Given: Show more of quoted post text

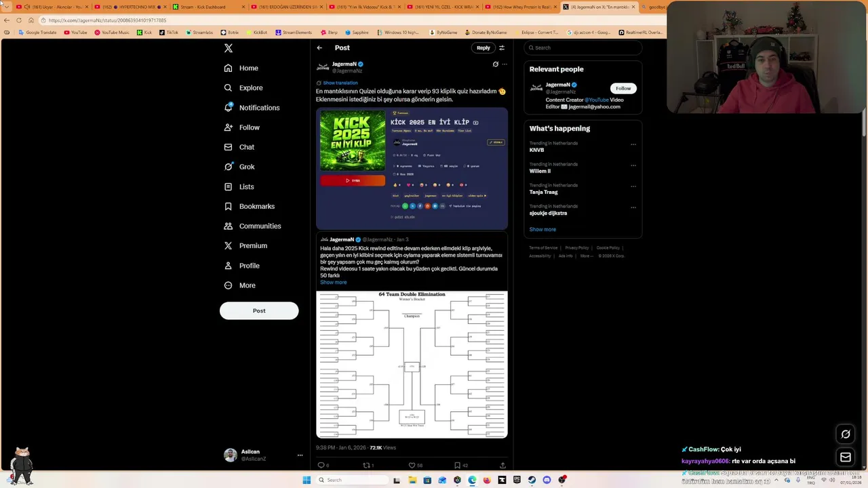Looking at the screenshot, I should 333,282.
